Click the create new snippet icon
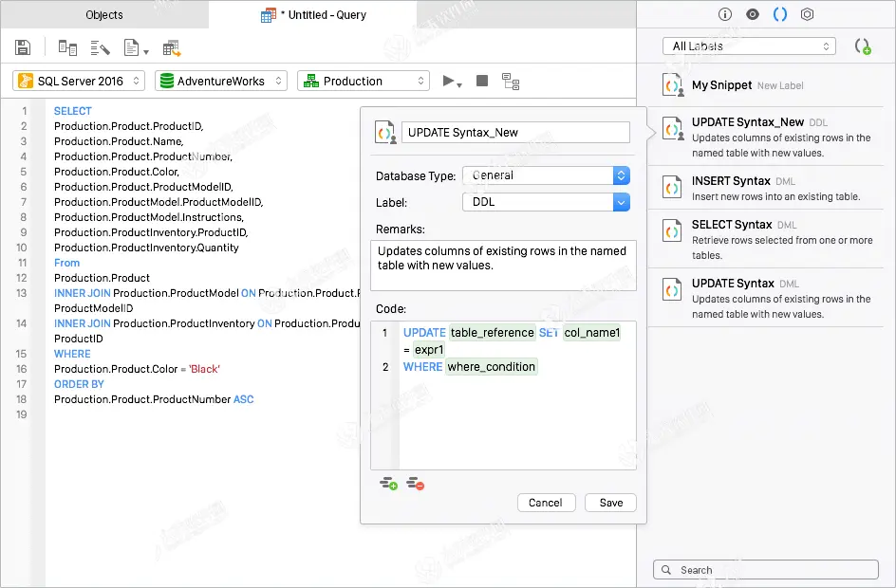This screenshot has width=896, height=588. click(x=862, y=46)
